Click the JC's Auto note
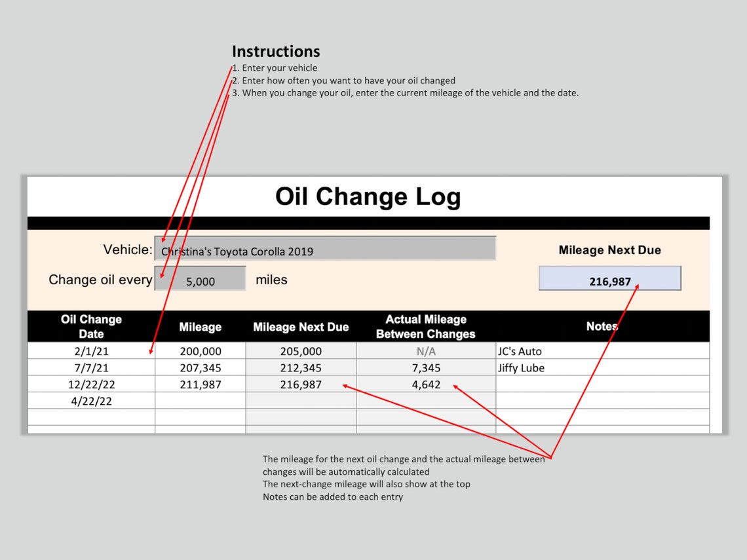The image size is (747, 560). click(x=521, y=351)
